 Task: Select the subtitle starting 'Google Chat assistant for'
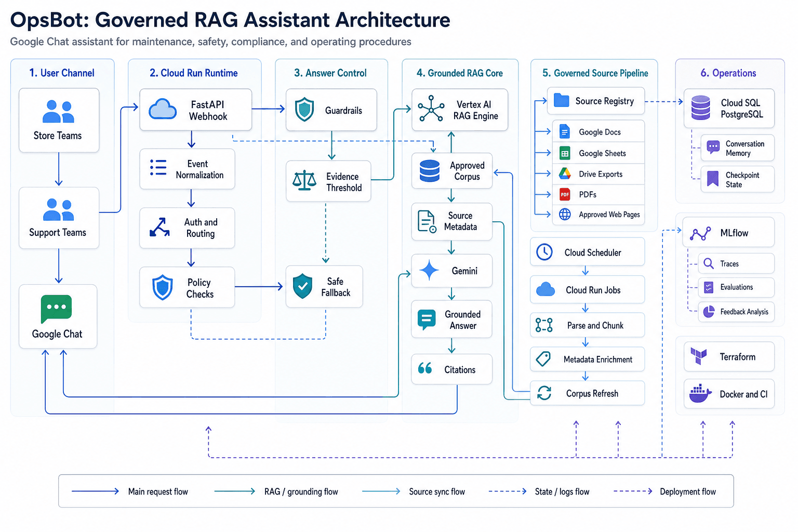pyautogui.click(x=211, y=42)
